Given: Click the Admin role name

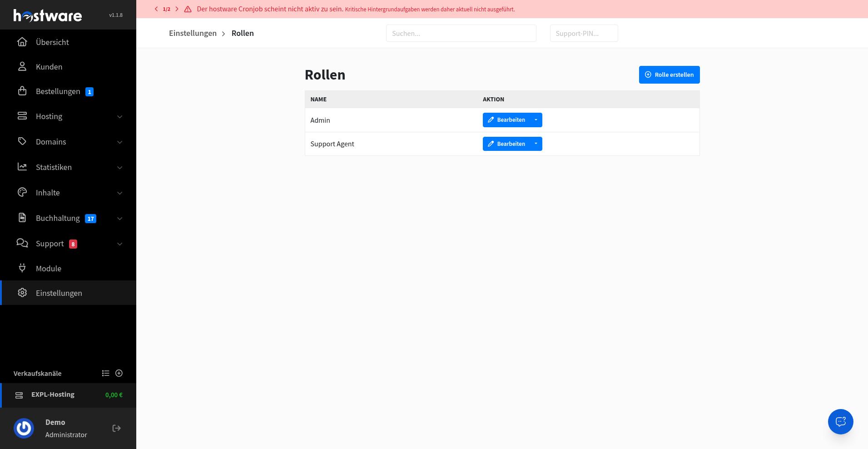Looking at the screenshot, I should (x=320, y=120).
